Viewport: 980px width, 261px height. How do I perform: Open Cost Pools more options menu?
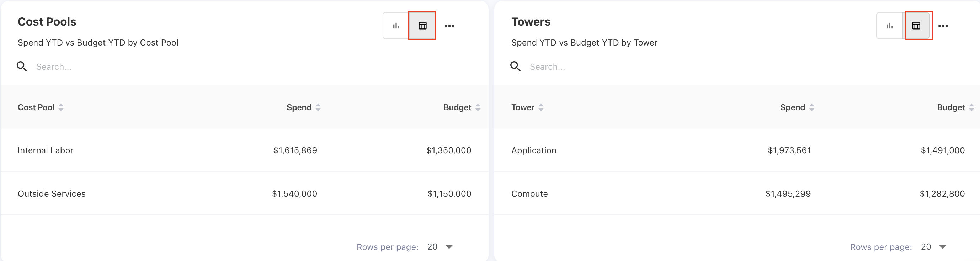[x=449, y=26]
